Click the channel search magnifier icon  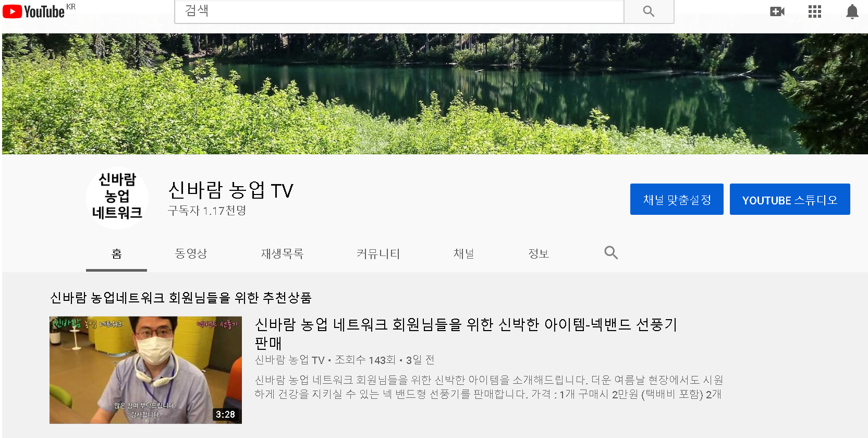611,253
